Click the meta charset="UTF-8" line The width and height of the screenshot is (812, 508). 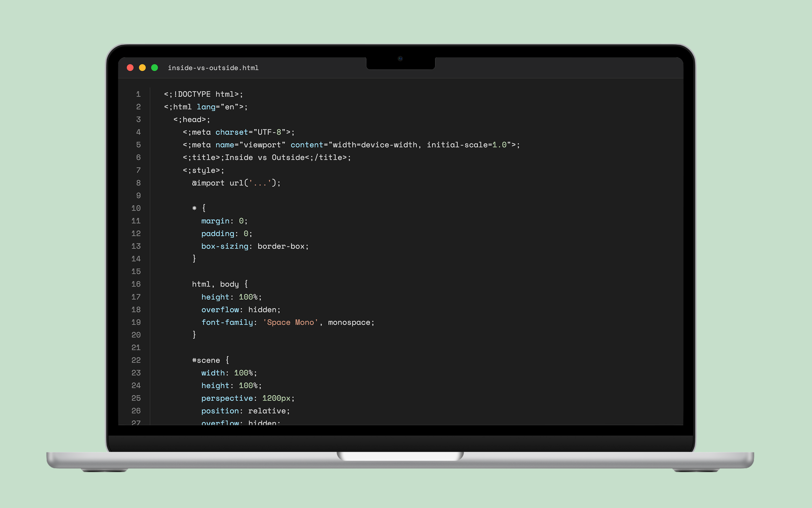pos(239,132)
